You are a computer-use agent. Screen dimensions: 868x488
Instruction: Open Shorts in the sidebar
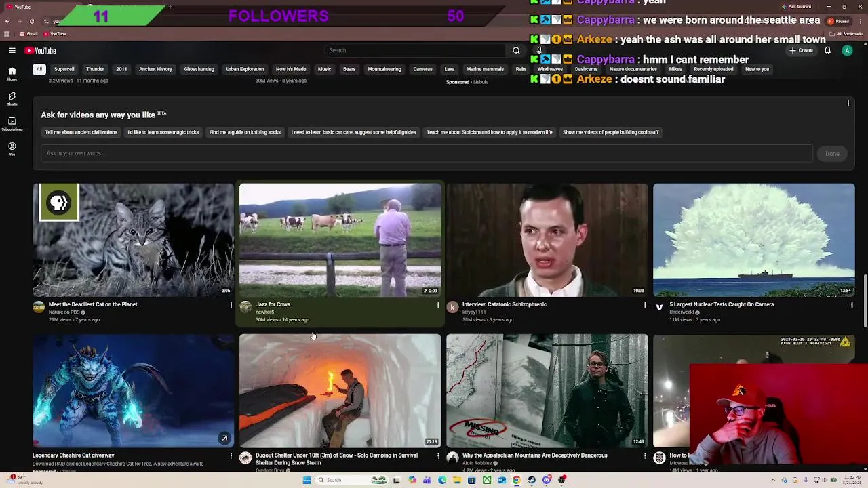tap(12, 99)
